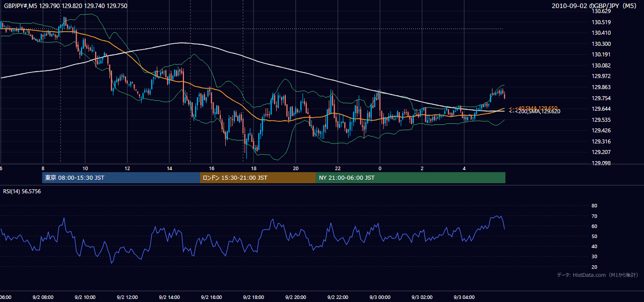The height and width of the screenshot is (302, 644).
Task: Click hour tick 14 under price chart
Action: [169, 169]
